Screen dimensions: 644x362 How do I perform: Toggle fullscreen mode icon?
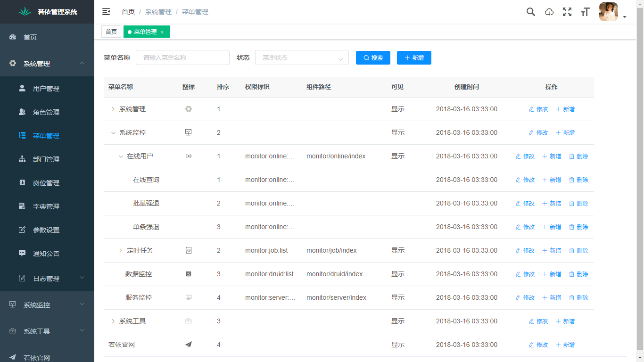click(x=567, y=12)
